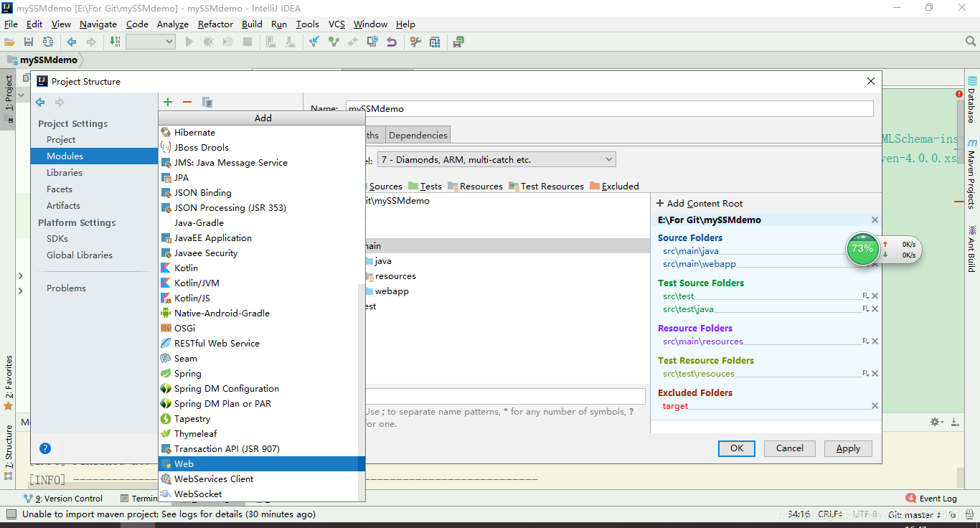980x528 pixels.
Task: Click the Commit changes VCS icon
Action: click(333, 42)
